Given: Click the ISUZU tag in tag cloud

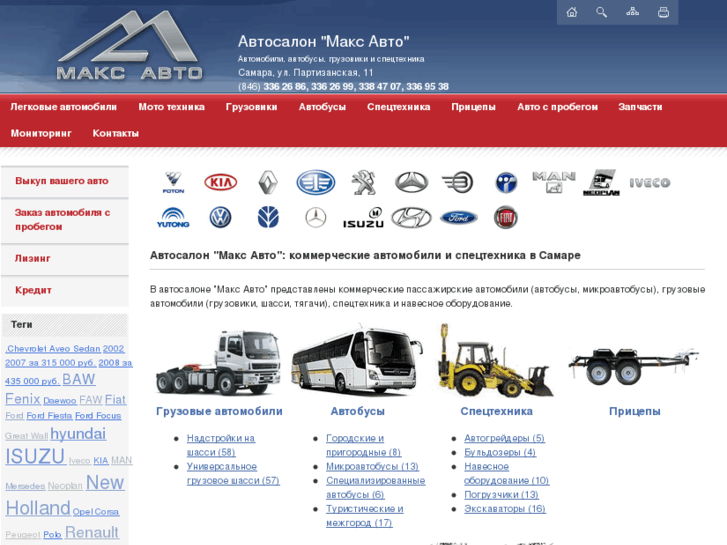Looking at the screenshot, I should 35,456.
